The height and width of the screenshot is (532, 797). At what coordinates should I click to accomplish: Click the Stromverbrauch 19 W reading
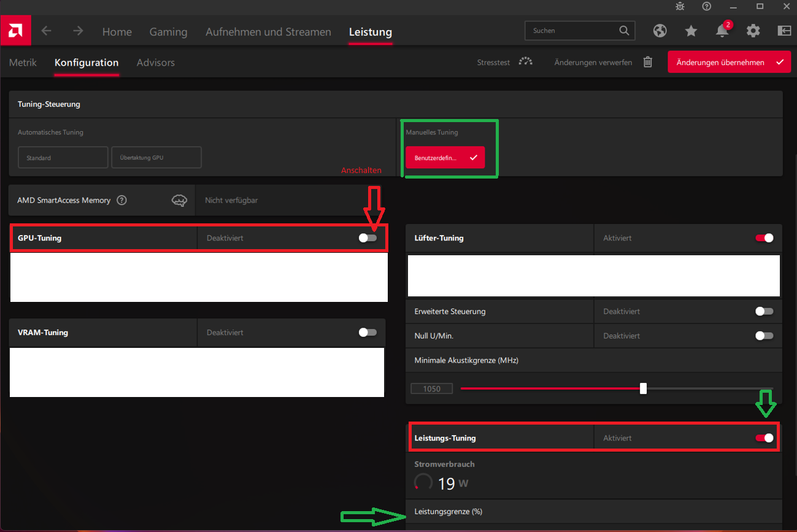point(453,484)
